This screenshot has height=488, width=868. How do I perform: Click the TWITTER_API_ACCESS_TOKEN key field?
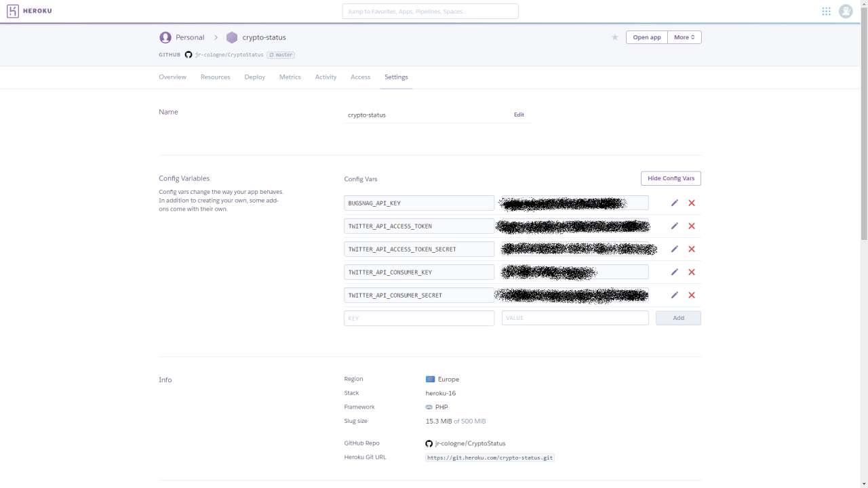pyautogui.click(x=419, y=226)
